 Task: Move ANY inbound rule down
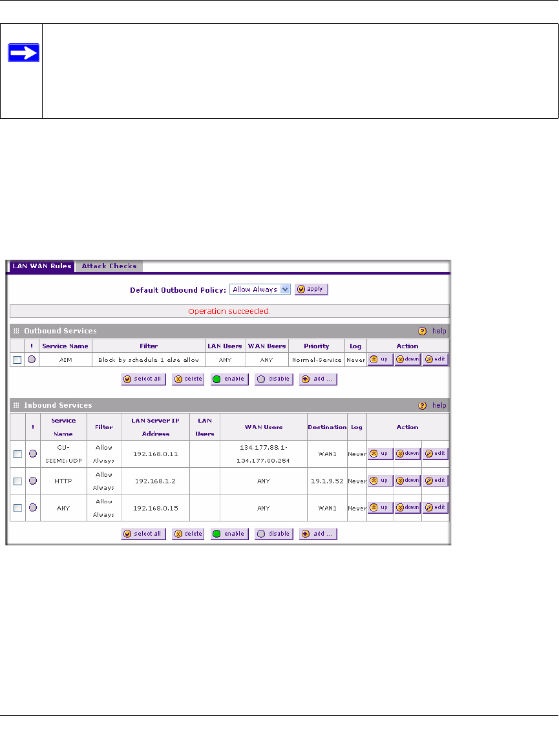tap(408, 508)
